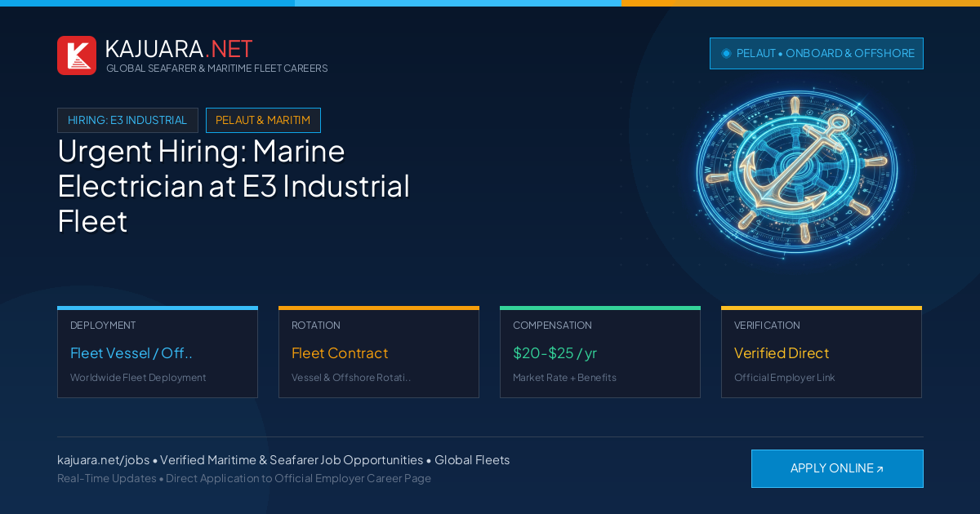Click the $20-$25 / yr value

[x=555, y=353]
